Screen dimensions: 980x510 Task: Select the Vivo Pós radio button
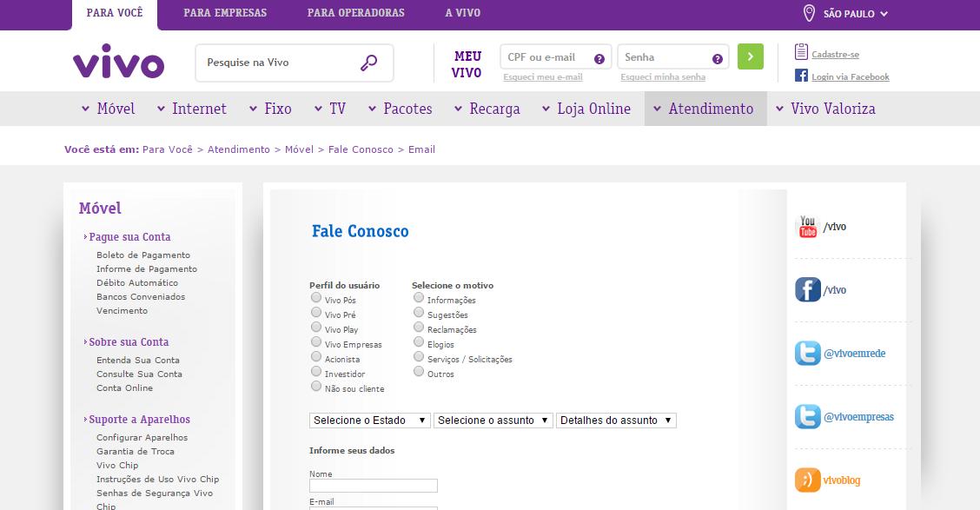316,298
